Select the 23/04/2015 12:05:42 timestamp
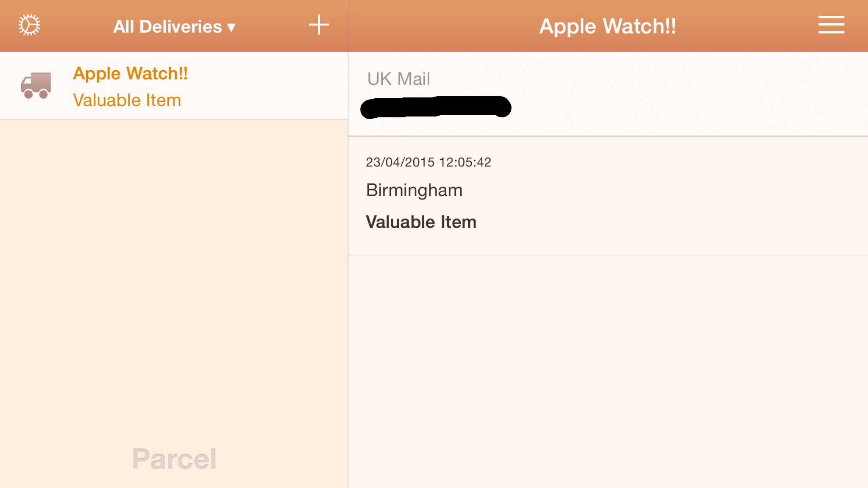 tap(428, 162)
